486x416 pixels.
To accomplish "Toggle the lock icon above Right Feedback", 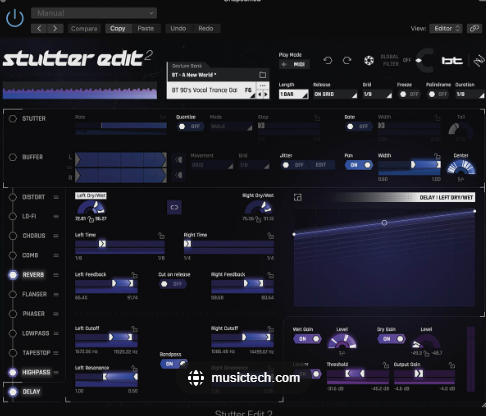I will 270,275.
